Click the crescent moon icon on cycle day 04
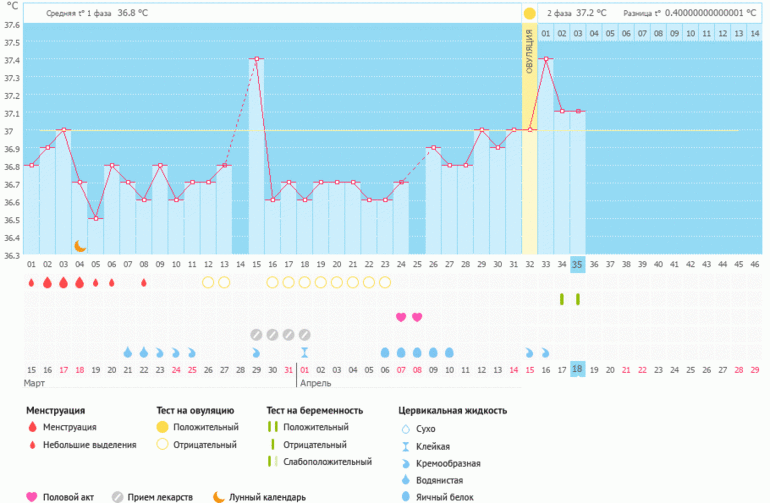Screen dimensions: 770x503 tap(81, 245)
